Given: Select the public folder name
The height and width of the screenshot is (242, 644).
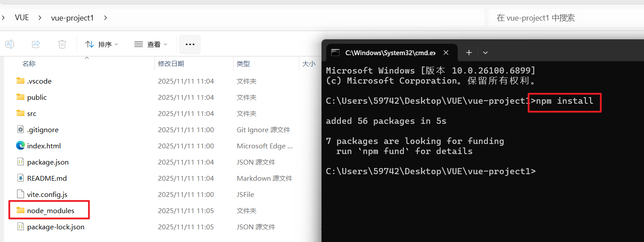Looking at the screenshot, I should tap(37, 97).
